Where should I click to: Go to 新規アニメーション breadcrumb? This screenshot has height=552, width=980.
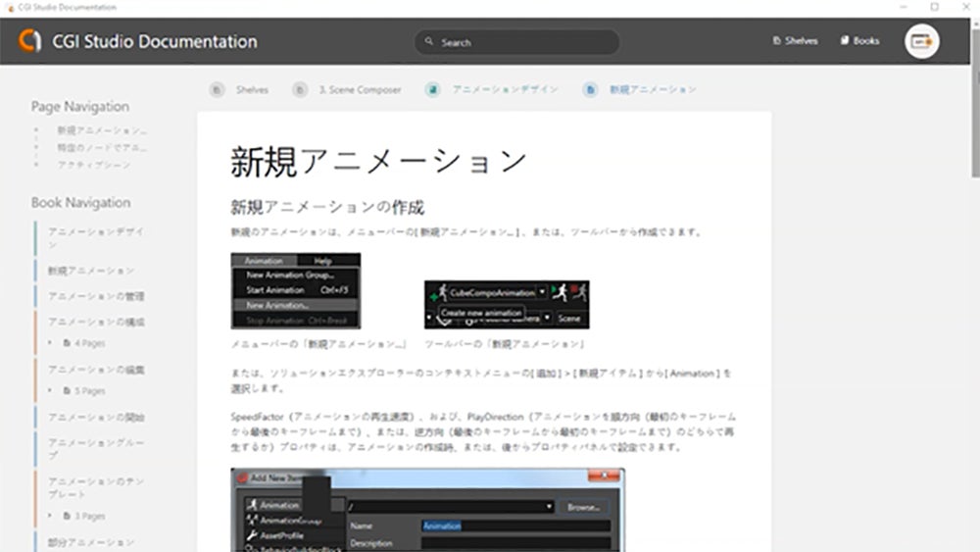653,89
